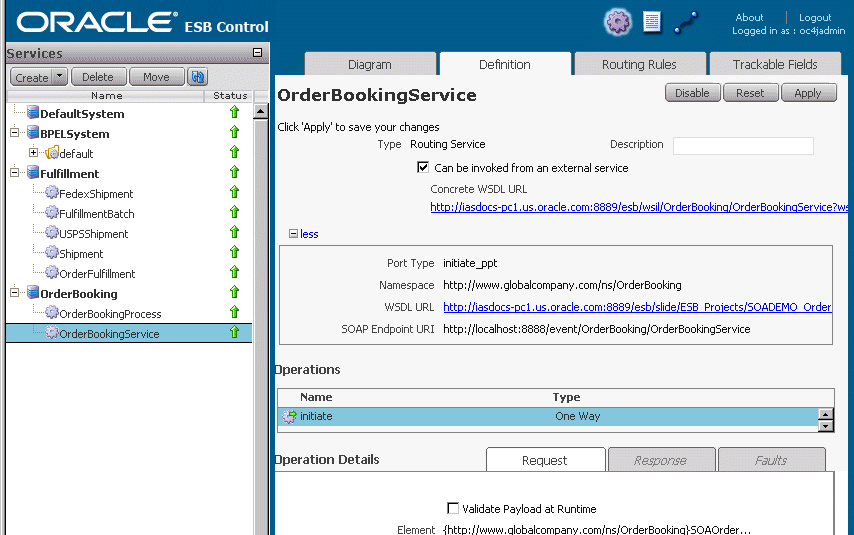Select OrderBookingProcess in the services tree
The image size is (854, 535).
pos(110,314)
